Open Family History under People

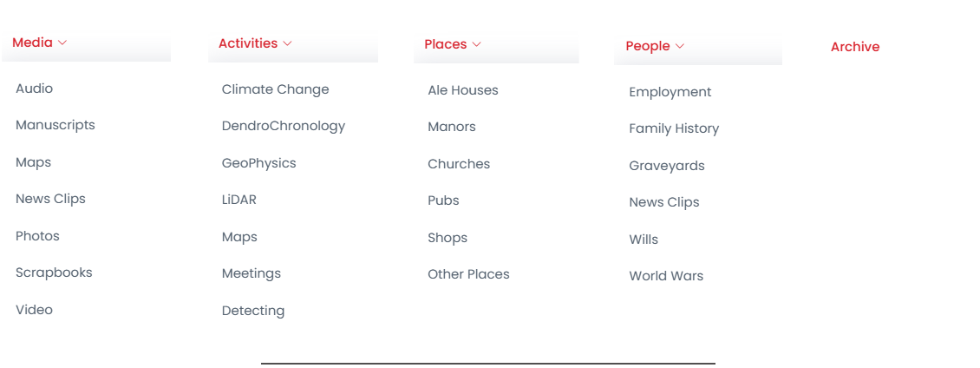(x=673, y=128)
